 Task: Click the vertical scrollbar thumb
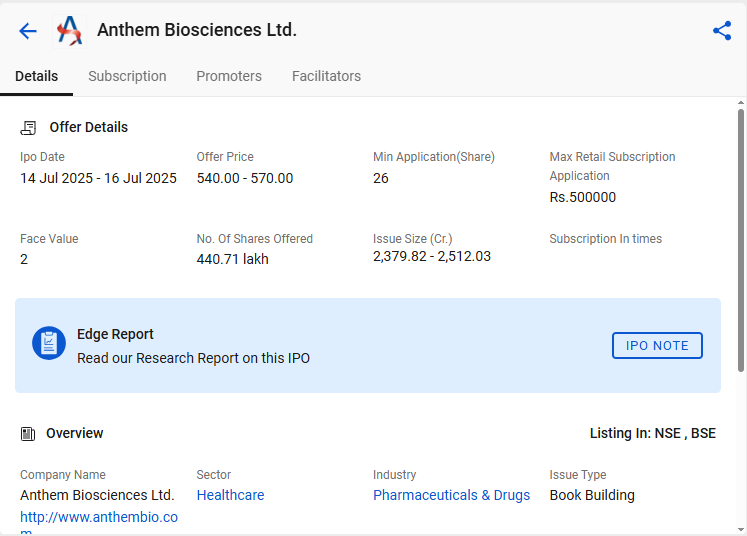pyautogui.click(x=741, y=240)
